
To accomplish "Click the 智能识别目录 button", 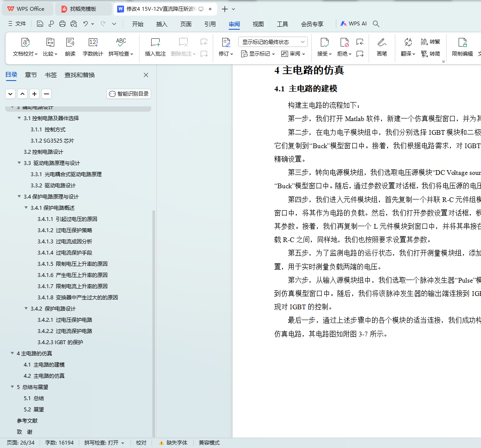I will coord(129,94).
